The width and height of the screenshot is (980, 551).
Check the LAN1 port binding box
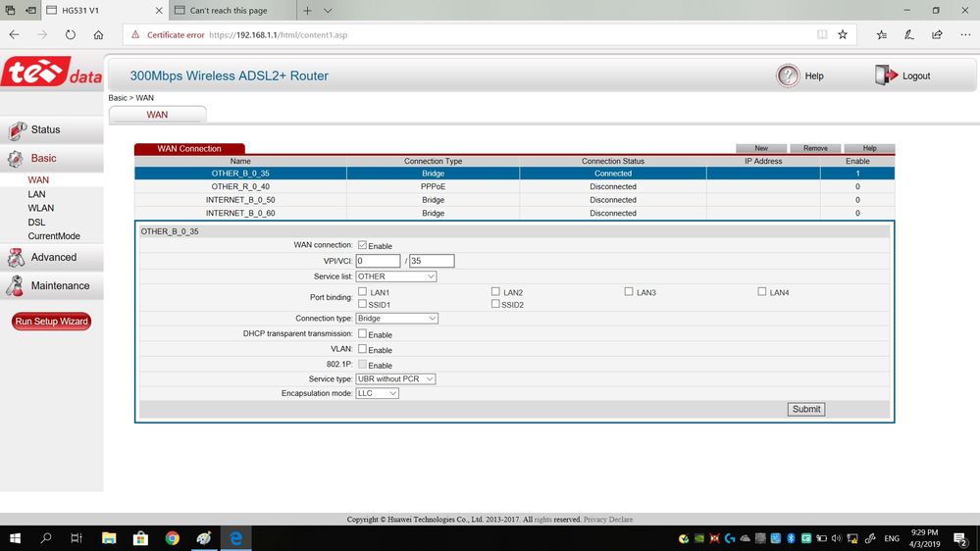click(363, 292)
